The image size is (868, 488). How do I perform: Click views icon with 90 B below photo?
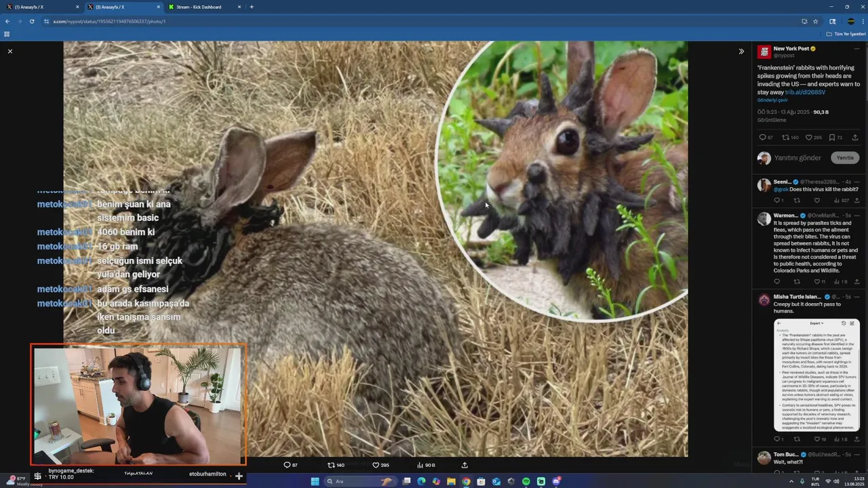[426, 465]
